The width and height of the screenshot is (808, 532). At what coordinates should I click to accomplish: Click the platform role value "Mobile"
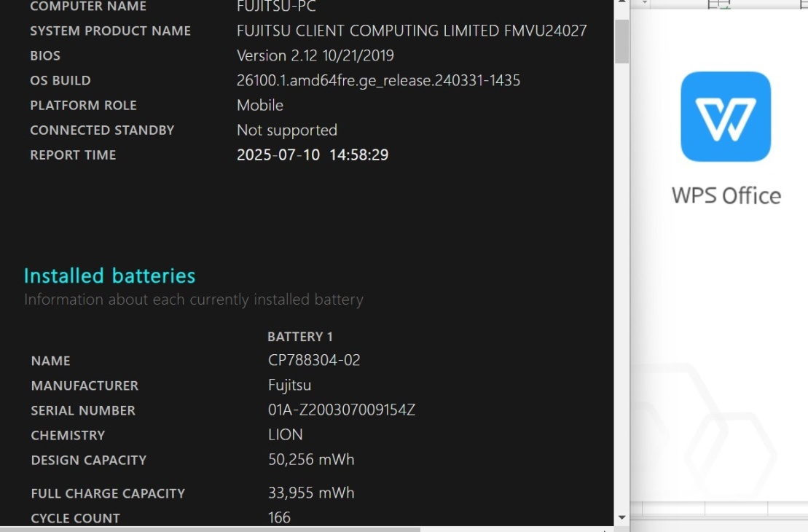(259, 105)
